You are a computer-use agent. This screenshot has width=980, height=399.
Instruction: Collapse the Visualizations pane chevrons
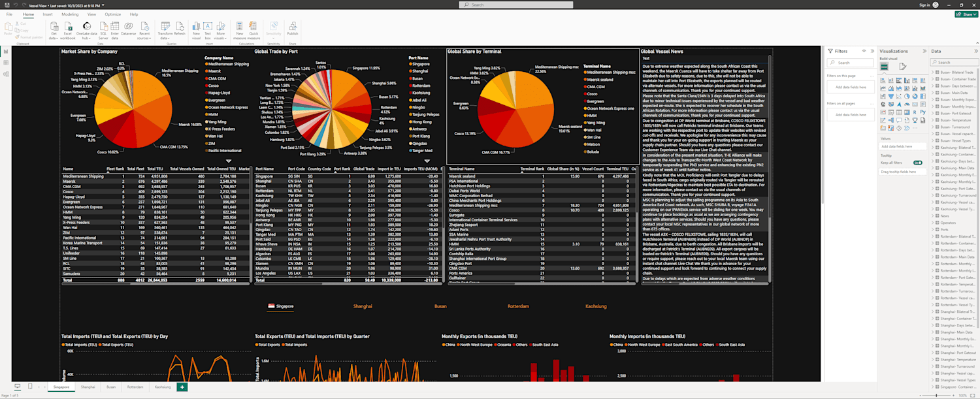click(x=924, y=51)
